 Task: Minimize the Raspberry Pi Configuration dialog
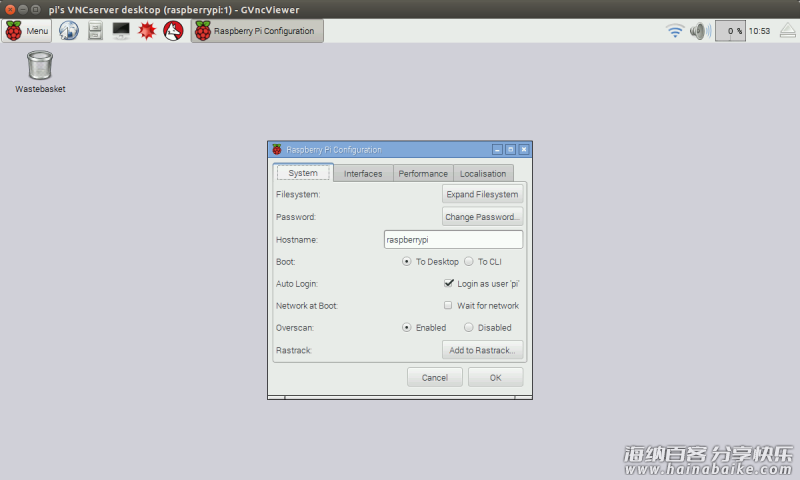[x=497, y=149]
